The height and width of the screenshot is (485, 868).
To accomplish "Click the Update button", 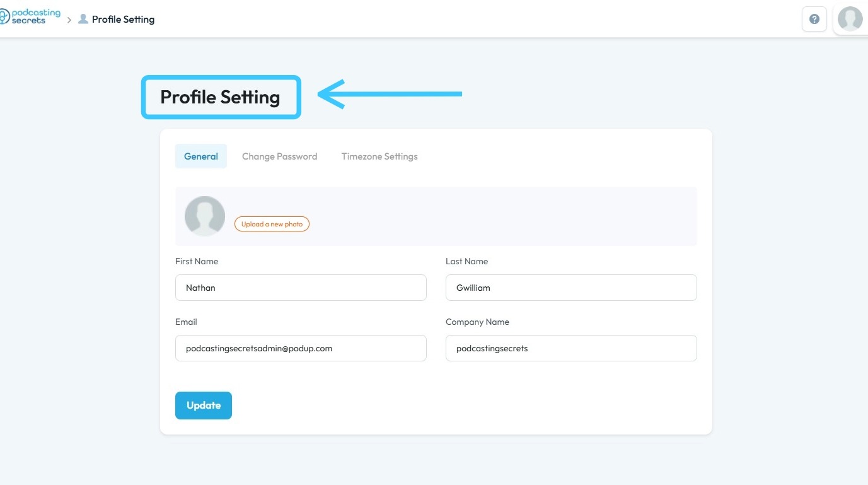I will pyautogui.click(x=204, y=406).
